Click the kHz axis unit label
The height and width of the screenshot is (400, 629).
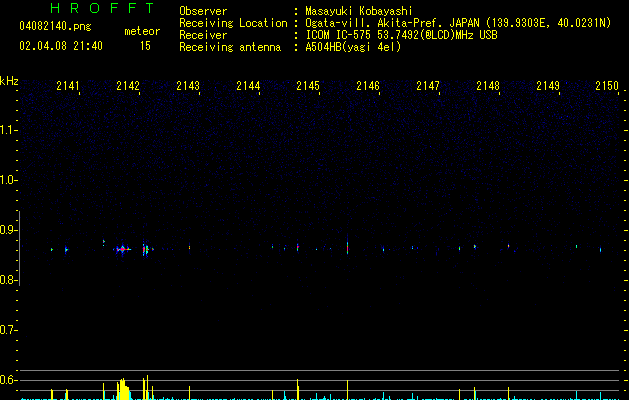point(9,81)
